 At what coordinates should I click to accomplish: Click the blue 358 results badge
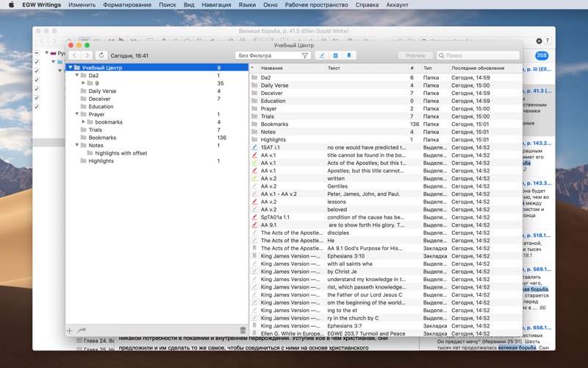point(542,56)
